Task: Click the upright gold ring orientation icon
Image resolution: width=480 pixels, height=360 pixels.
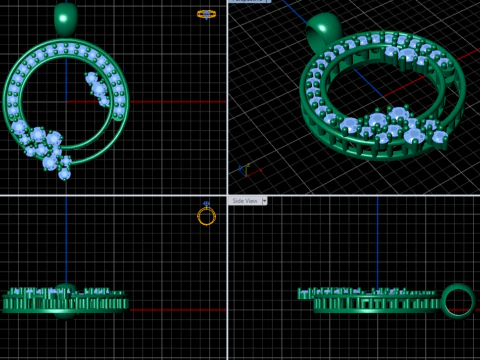Action: (x=207, y=214)
